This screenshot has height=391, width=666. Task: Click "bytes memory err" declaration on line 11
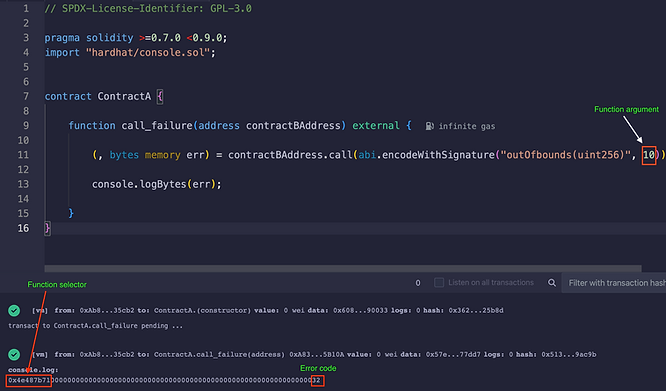click(157, 155)
